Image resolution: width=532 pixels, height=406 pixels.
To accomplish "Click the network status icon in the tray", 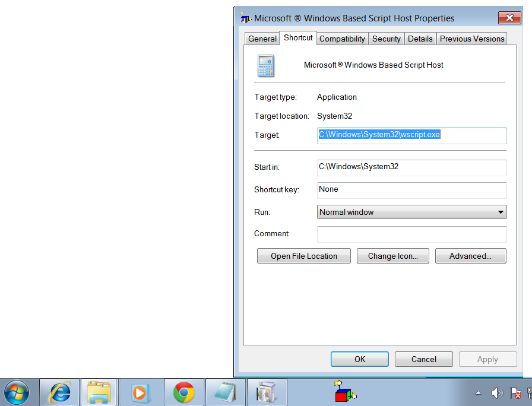I will [516, 393].
